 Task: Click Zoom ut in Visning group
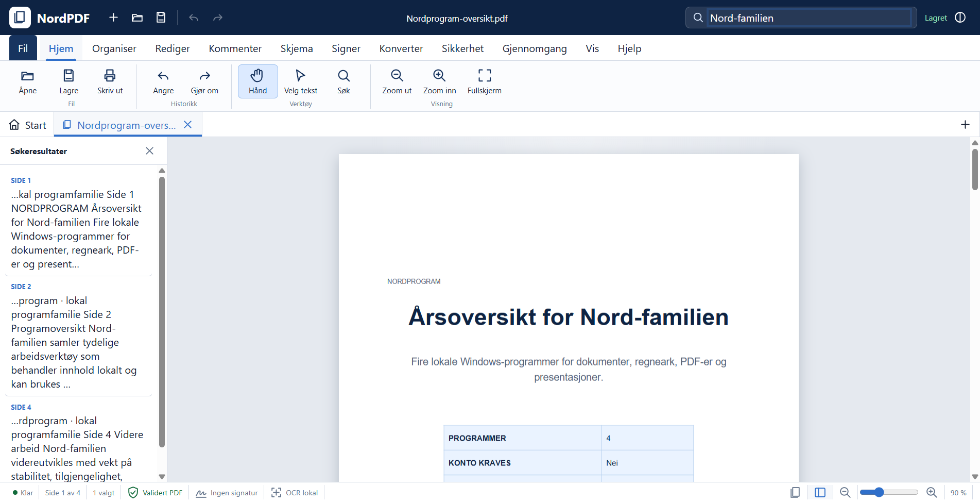tap(397, 82)
